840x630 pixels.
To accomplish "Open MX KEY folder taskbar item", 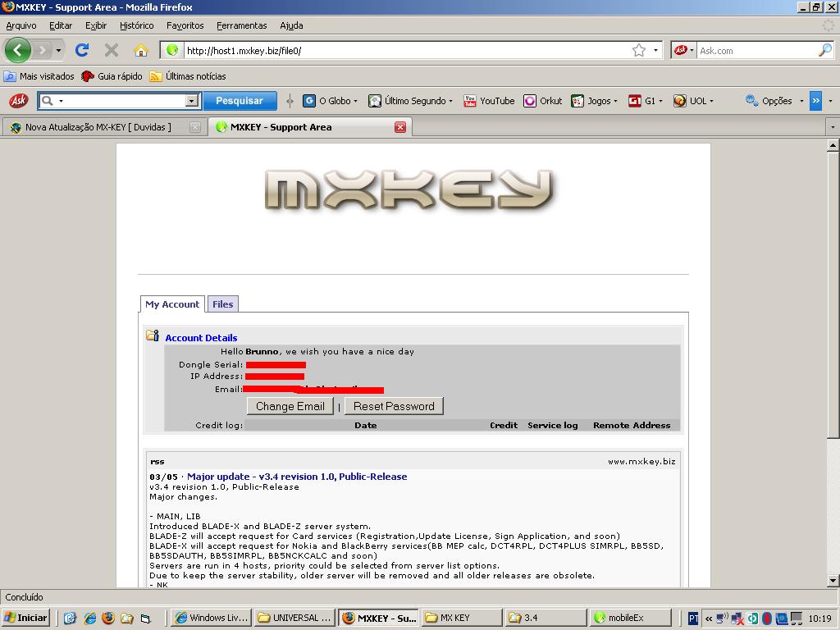I will coord(462,618).
